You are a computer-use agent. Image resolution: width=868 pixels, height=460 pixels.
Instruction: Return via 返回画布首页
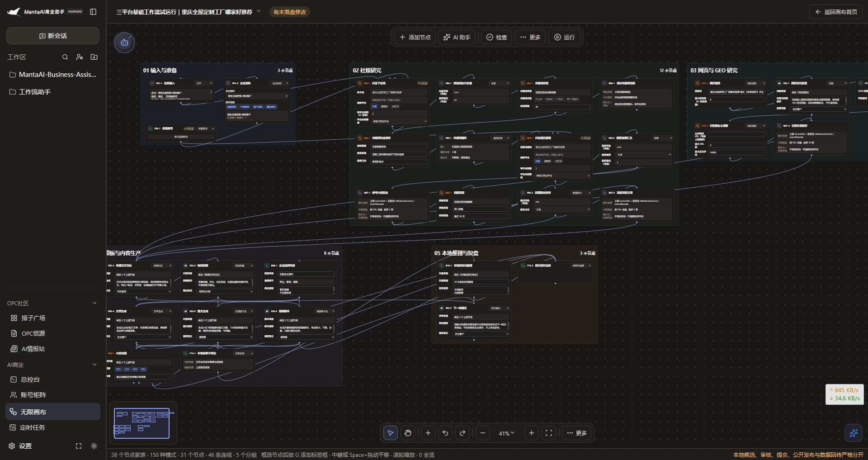836,12
